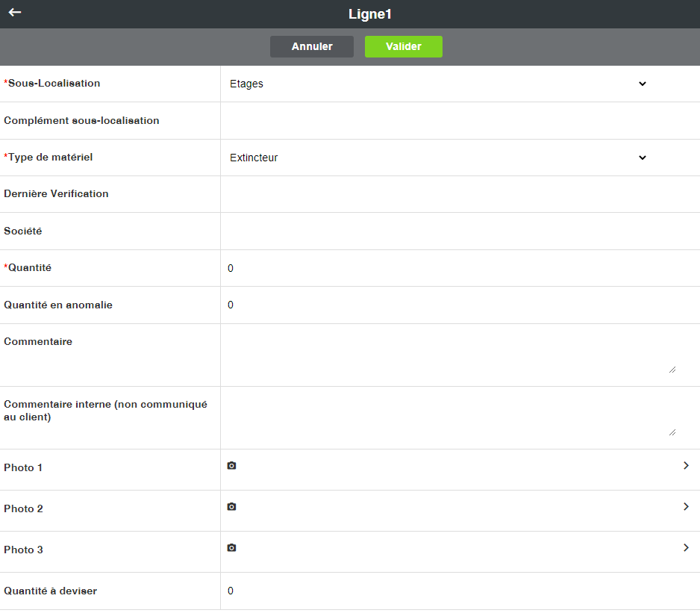Click the back arrow icon
Screen dimensions: 700x616
pyautogui.click(x=15, y=13)
